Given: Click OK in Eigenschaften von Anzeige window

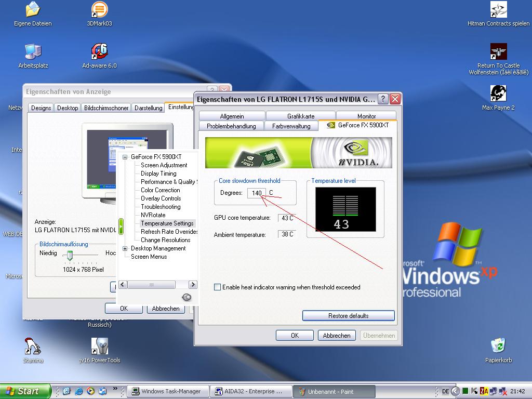Looking at the screenshot, I should 124,309.
